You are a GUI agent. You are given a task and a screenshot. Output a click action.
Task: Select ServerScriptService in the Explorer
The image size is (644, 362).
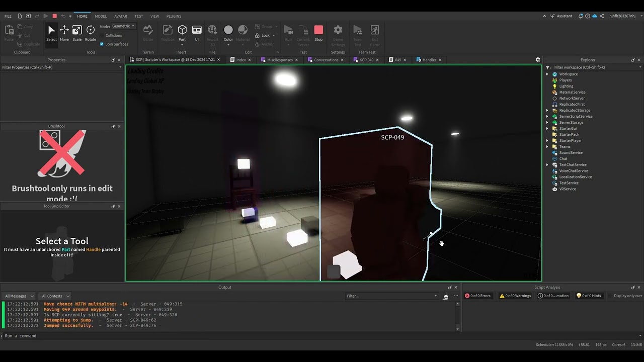575,116
